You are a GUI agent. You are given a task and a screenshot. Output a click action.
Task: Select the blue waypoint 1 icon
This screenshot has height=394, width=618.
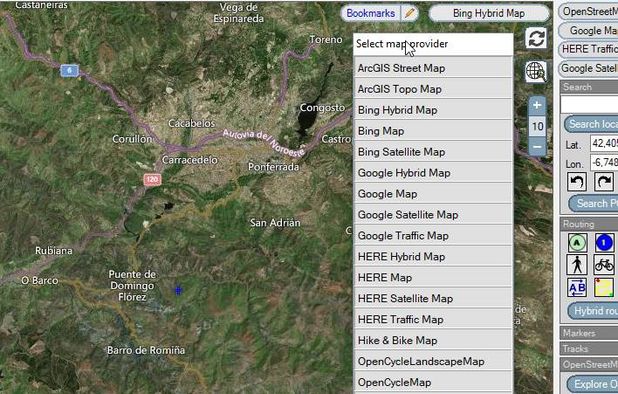tap(604, 243)
